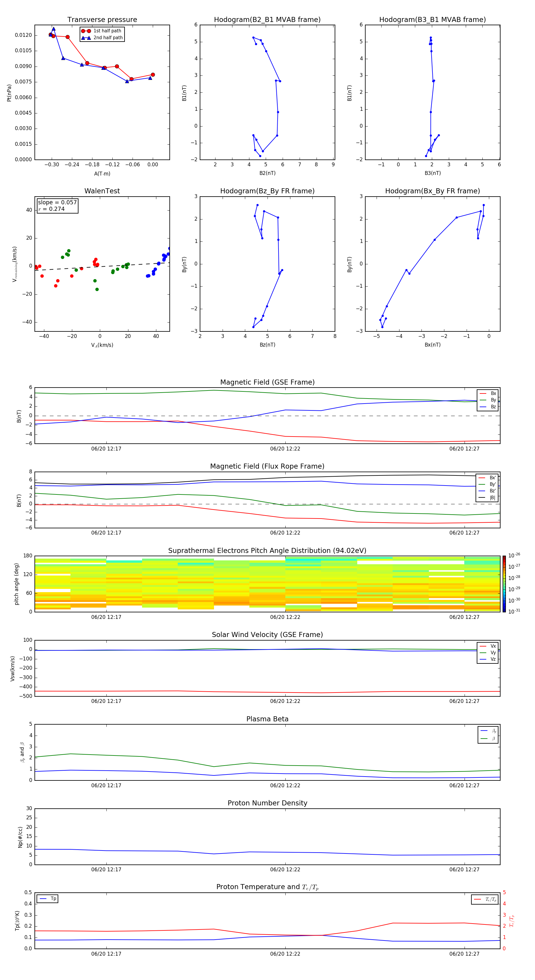The image size is (535, 980).
Task: Click the 'Transverse pressure' plot title
Action: pyautogui.click(x=102, y=19)
